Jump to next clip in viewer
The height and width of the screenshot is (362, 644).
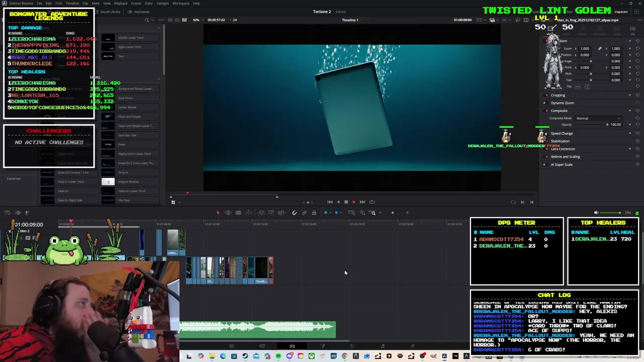click(522, 202)
